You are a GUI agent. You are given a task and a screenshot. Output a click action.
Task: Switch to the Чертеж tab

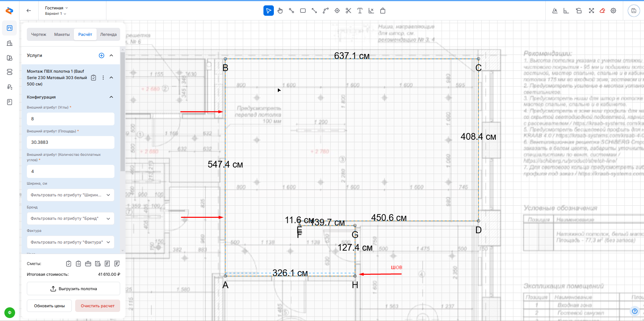[39, 35]
